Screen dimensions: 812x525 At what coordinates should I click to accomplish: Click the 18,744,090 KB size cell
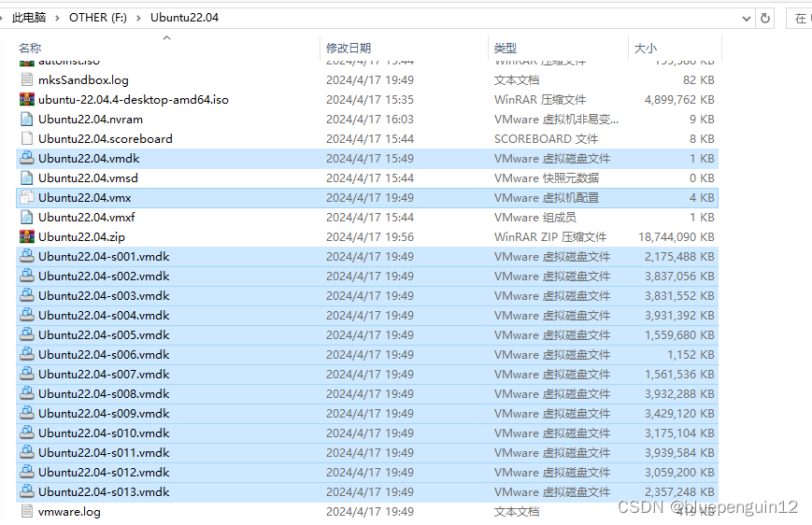coord(677,237)
